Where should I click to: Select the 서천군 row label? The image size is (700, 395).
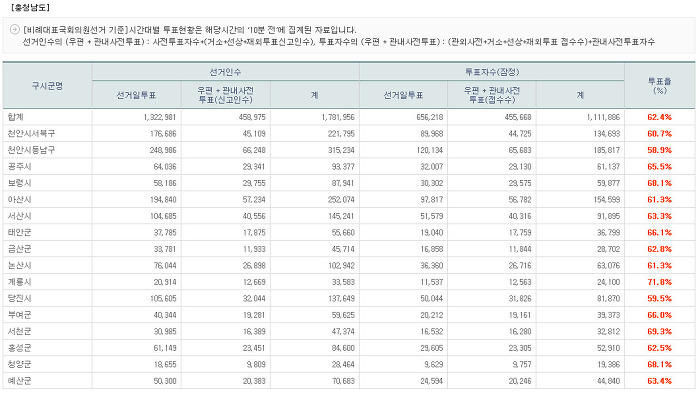(x=19, y=332)
